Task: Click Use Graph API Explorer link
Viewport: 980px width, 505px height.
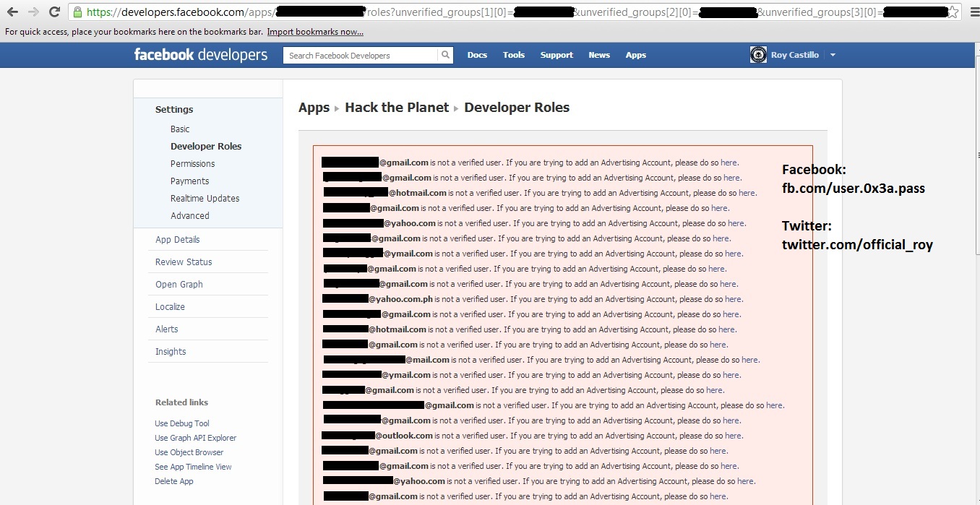Action: 195,438
